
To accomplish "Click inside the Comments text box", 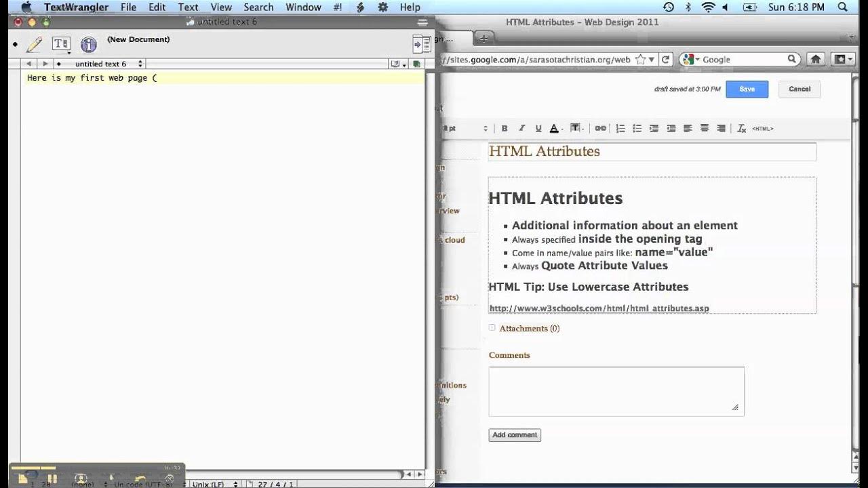I will coord(616,391).
